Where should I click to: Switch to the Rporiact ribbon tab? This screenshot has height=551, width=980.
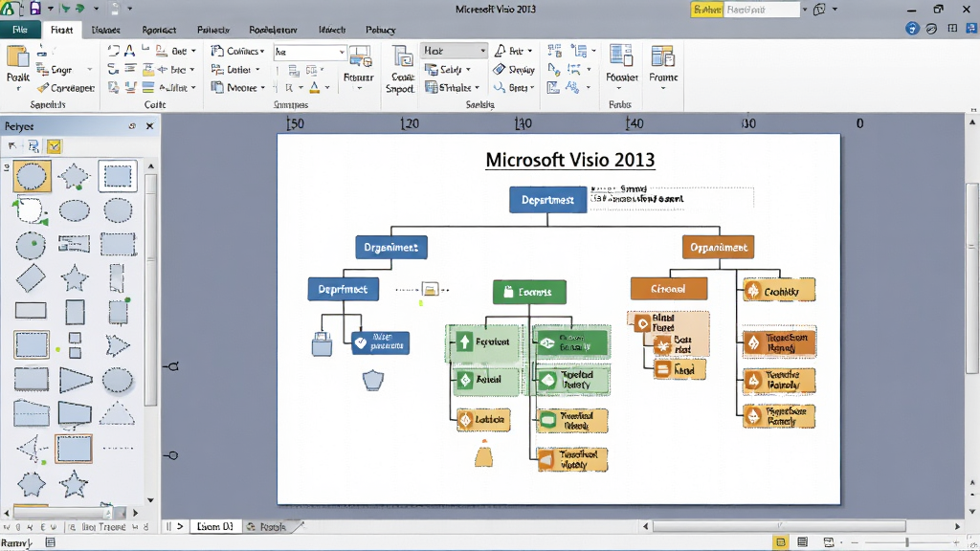[x=159, y=30]
